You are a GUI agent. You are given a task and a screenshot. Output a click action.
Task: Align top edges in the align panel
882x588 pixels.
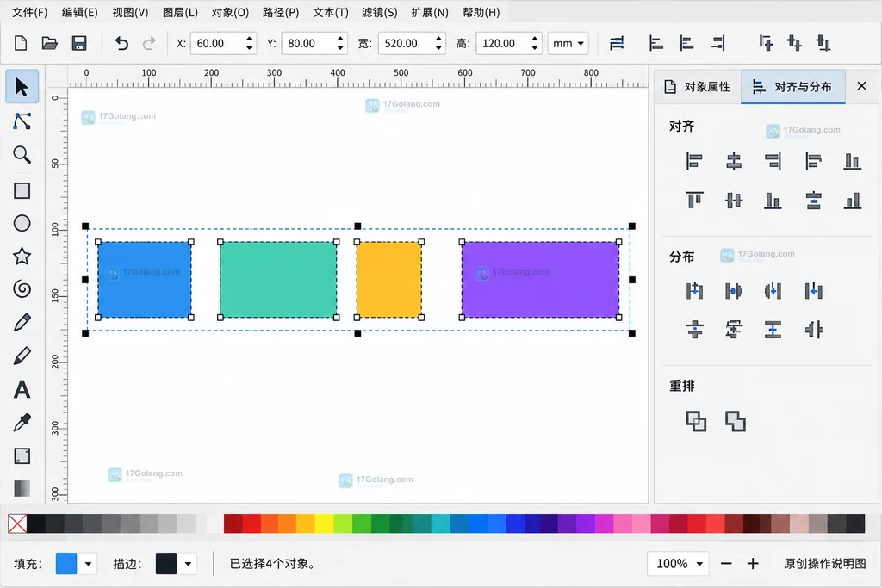point(694,200)
